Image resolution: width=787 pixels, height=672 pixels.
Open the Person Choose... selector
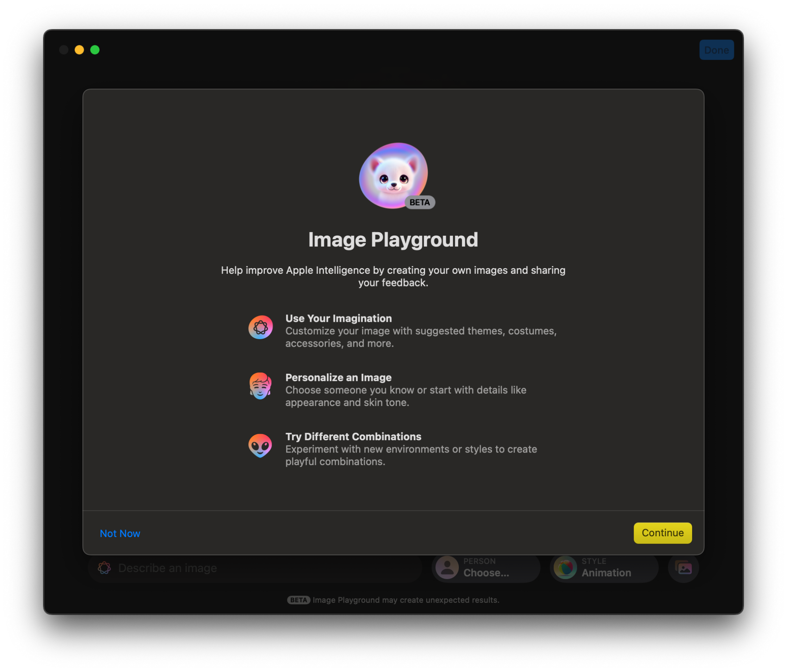coord(486,568)
